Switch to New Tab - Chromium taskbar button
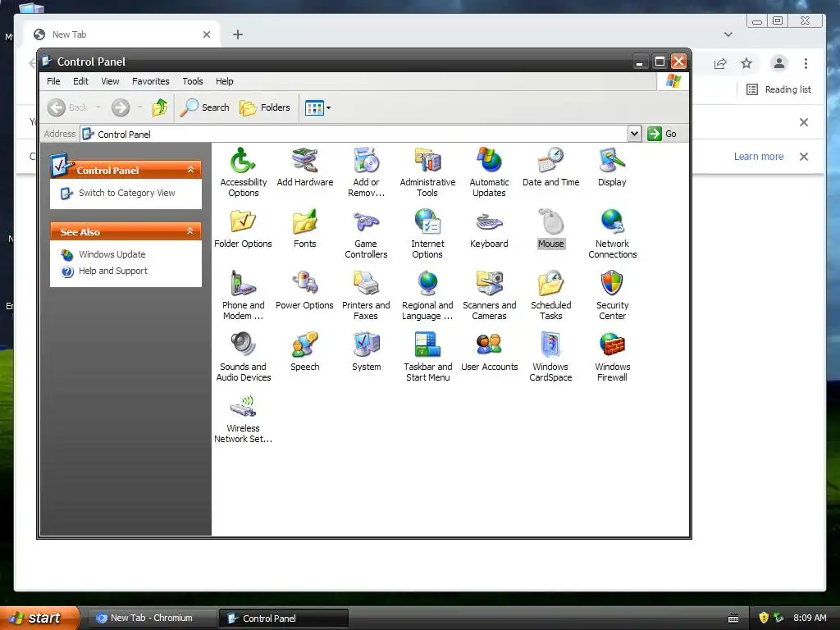 151,619
